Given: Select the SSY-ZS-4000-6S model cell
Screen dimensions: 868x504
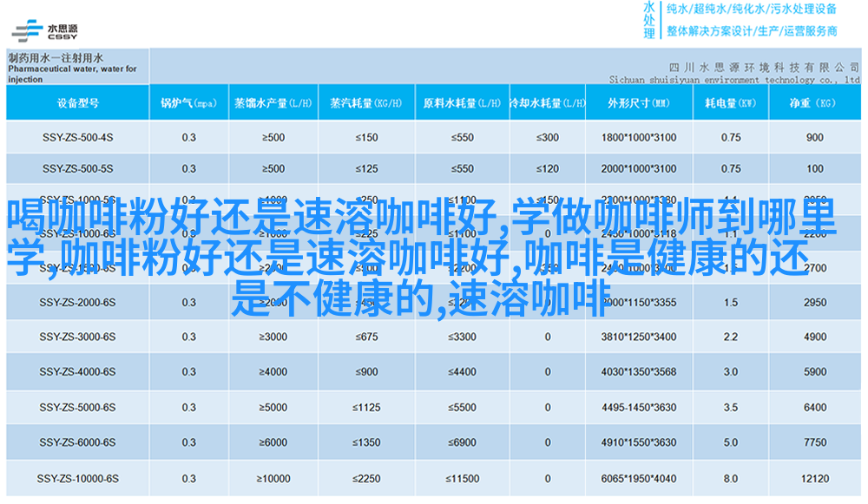Looking at the screenshot, I should click(77, 372).
